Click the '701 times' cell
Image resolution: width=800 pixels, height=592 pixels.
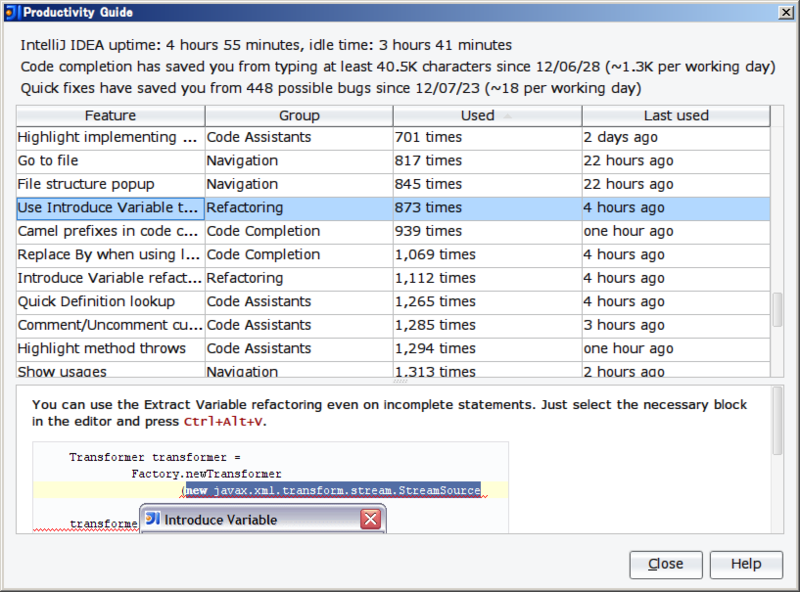coord(487,137)
